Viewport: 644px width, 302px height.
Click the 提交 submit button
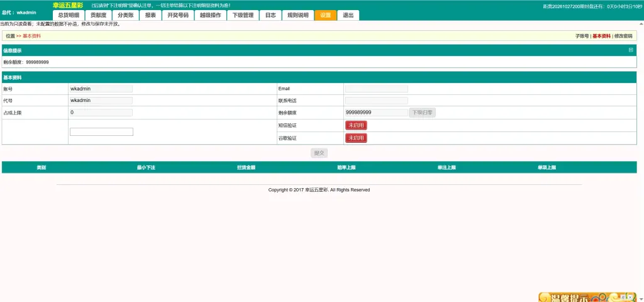(319, 153)
